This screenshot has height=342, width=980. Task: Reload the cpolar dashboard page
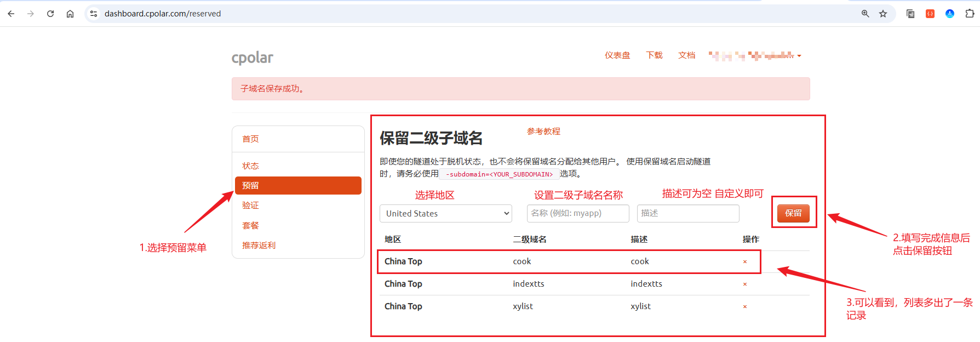tap(50, 14)
